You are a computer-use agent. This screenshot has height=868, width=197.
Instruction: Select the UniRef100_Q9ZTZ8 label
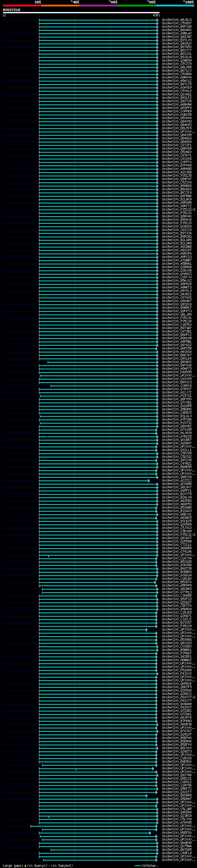(176, 101)
